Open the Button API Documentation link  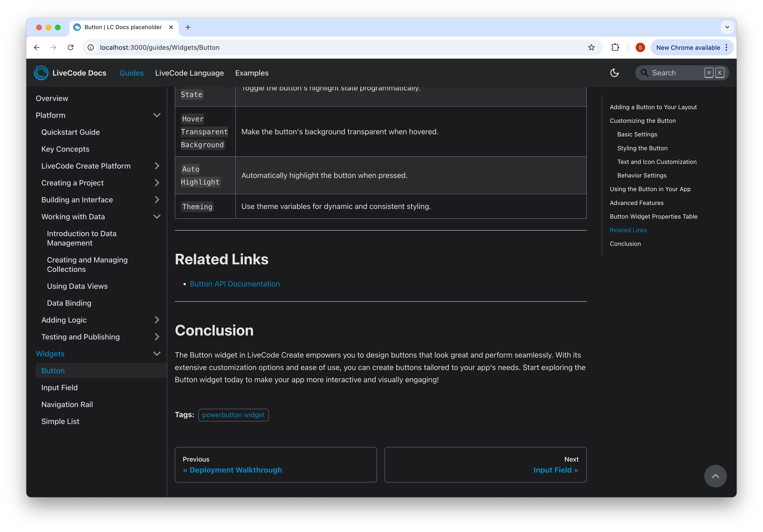point(235,284)
